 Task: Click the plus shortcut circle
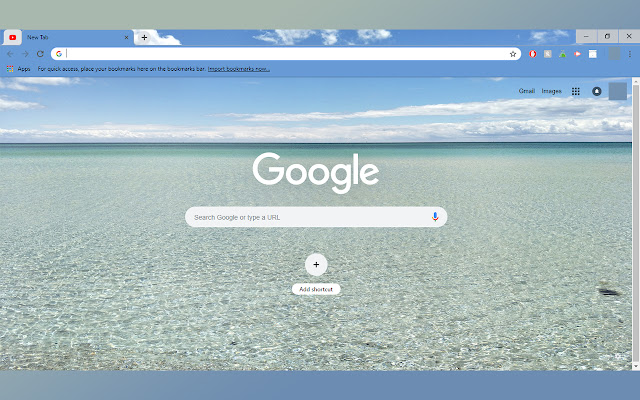click(316, 265)
